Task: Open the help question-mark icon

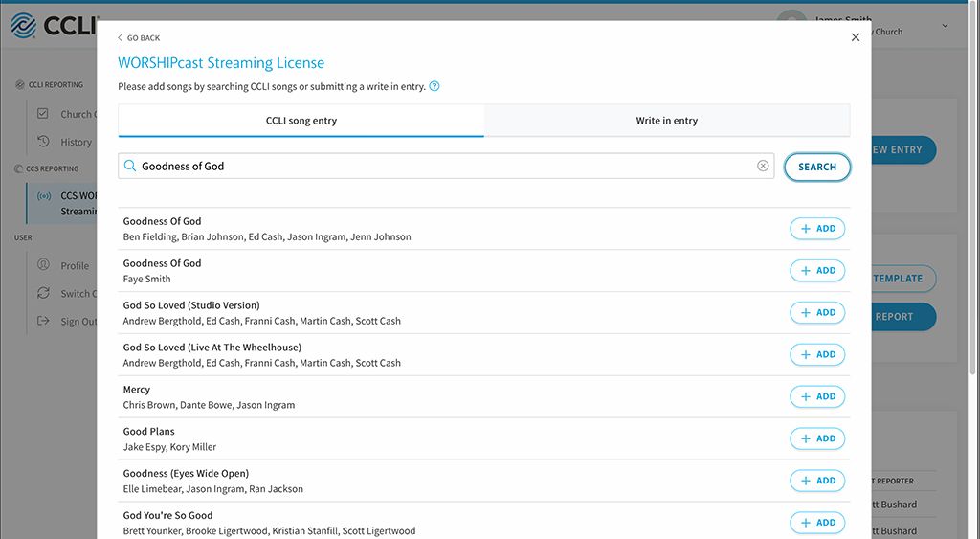Action: pyautogui.click(x=434, y=86)
